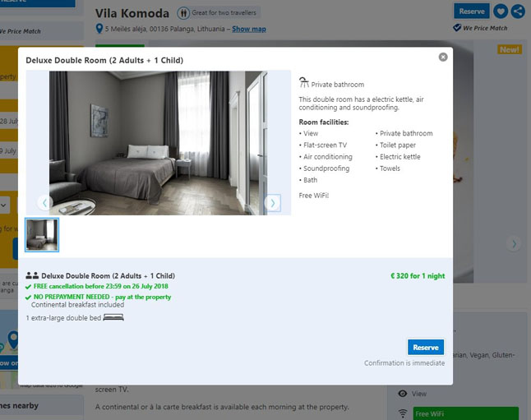
Task: Click the We Price Match checkmark badge
Action: pyautogui.click(x=456, y=28)
